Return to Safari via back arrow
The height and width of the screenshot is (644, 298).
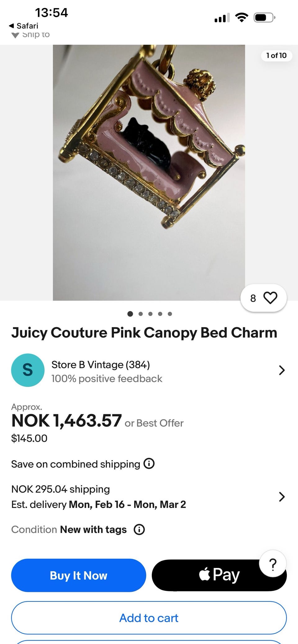click(x=24, y=26)
